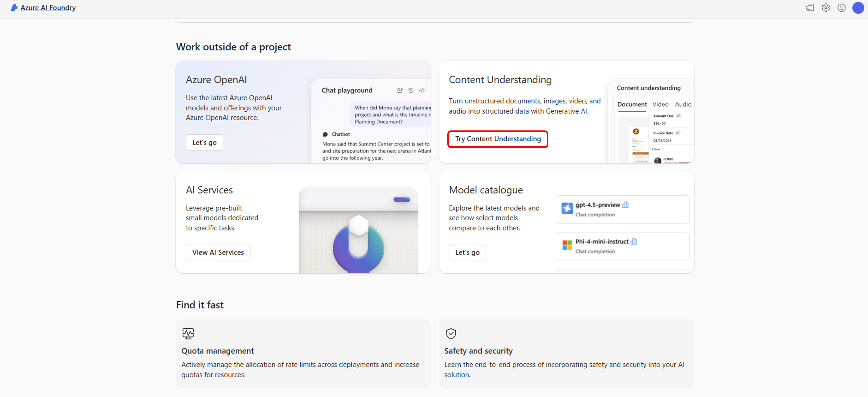This screenshot has height=397, width=868.
Task: Click the share icon in Chat playground
Action: pyautogui.click(x=400, y=90)
